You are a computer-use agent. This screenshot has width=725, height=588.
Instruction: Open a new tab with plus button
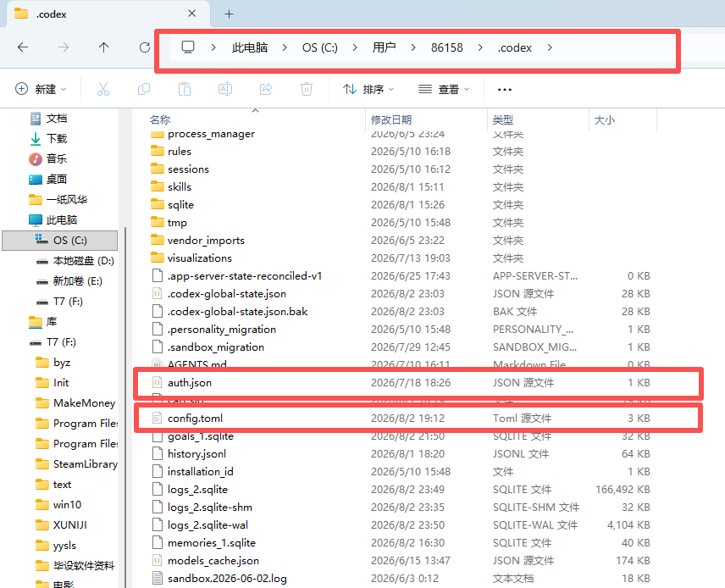pos(229,14)
